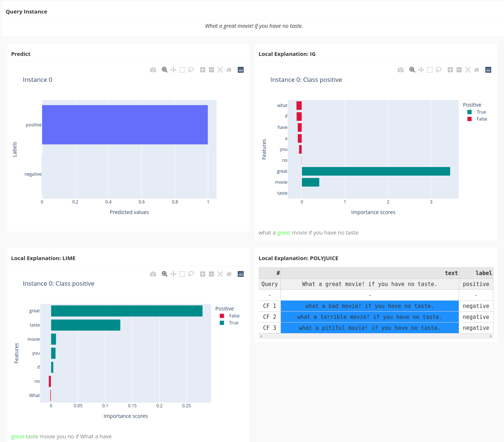Viewport: 504px width, 442px height.
Task: Zoom in on the Predict chart
Action: (203, 70)
